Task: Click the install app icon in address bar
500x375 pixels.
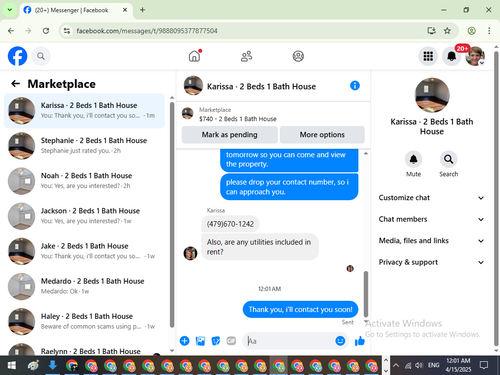Action: pyautogui.click(x=431, y=31)
